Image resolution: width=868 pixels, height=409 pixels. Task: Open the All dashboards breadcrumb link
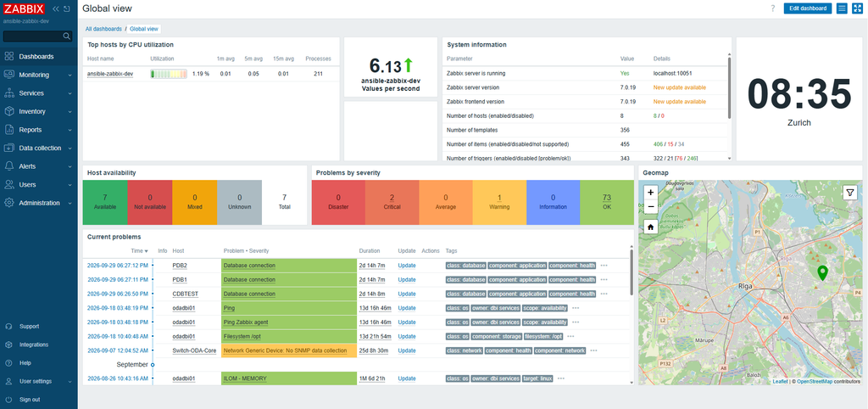point(103,29)
